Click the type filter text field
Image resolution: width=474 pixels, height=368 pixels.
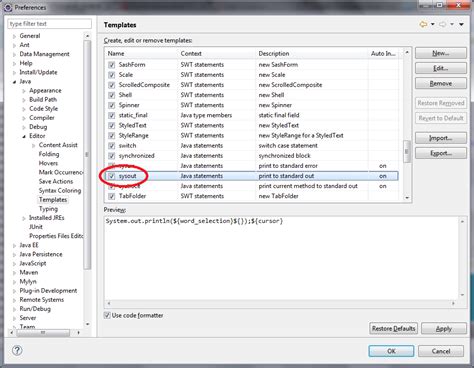[x=49, y=24]
